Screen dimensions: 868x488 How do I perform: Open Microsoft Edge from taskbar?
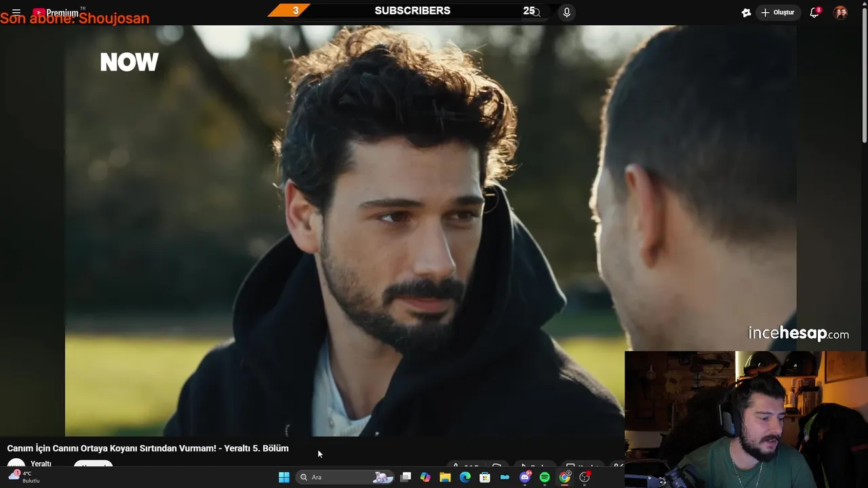pos(465,477)
